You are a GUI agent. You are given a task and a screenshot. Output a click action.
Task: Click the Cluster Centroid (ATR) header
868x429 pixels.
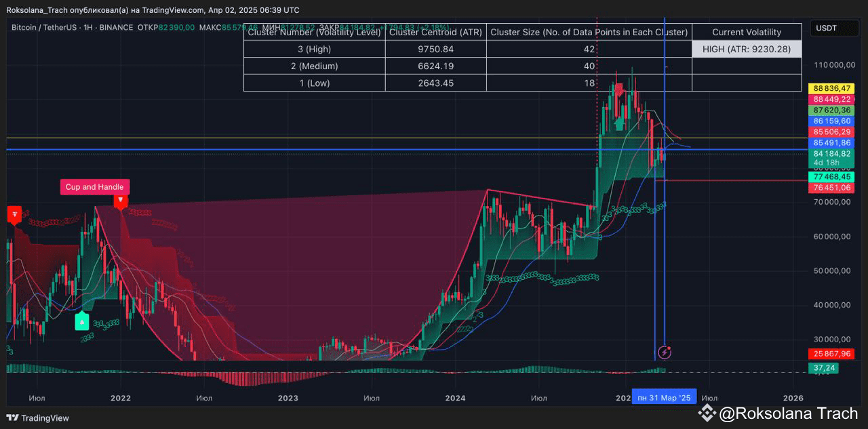pyautogui.click(x=436, y=32)
